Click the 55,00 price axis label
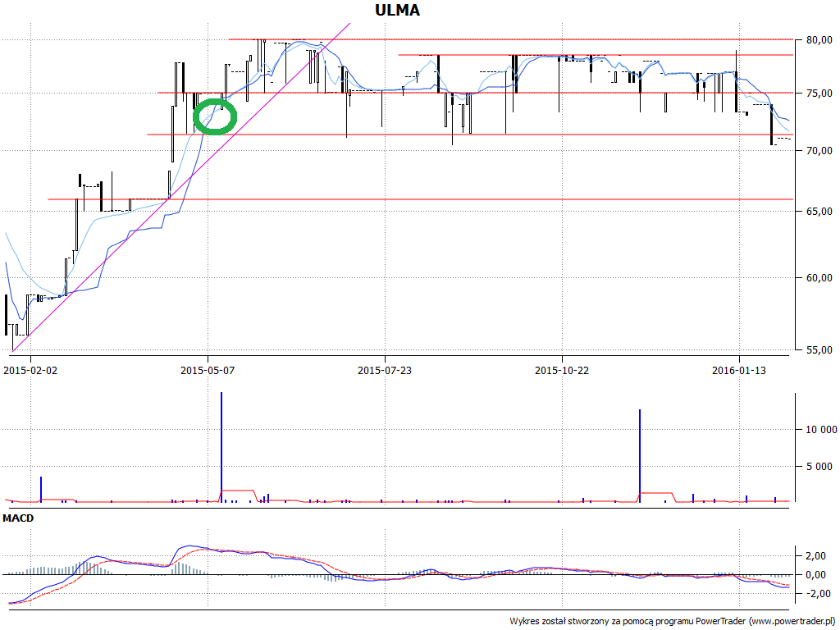 pyautogui.click(x=819, y=350)
